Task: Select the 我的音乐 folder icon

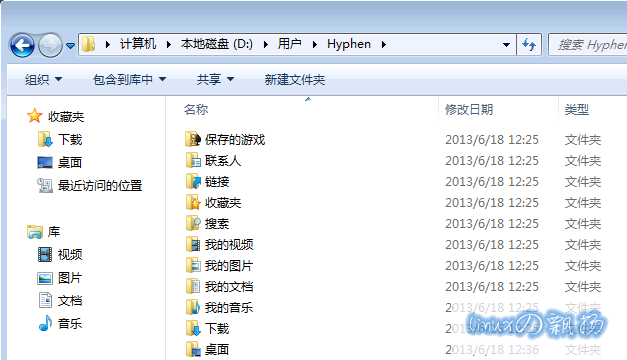Action: [193, 308]
